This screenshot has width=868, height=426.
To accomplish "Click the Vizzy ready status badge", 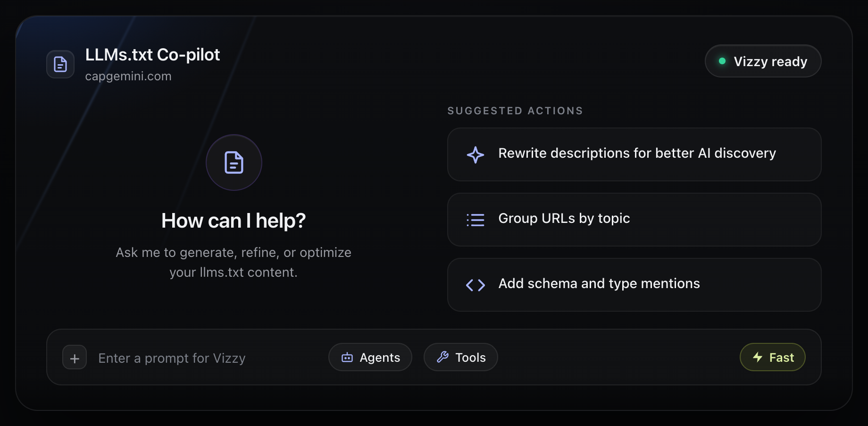I will coord(763,61).
